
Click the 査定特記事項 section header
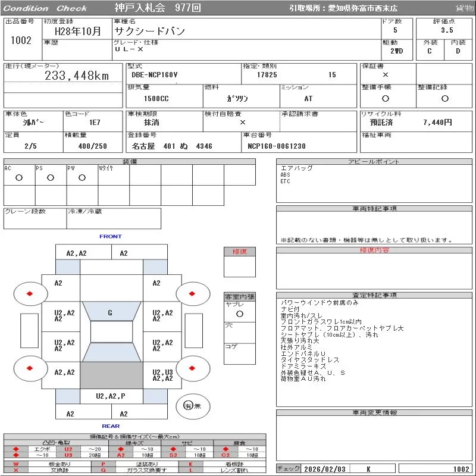374,295
